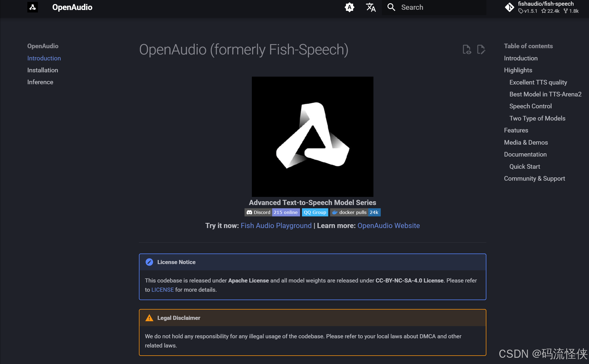Open the fishaudio/fish-speech repository link
This screenshot has height=364, width=589.
[x=546, y=4]
